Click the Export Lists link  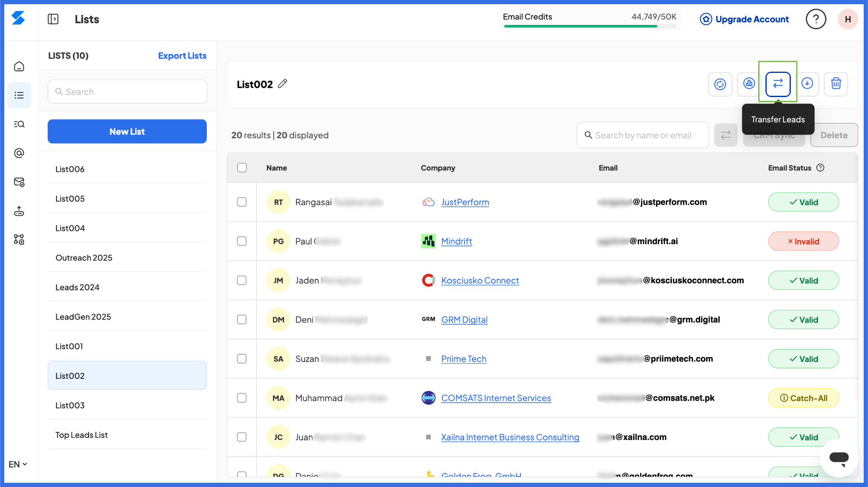tap(182, 56)
